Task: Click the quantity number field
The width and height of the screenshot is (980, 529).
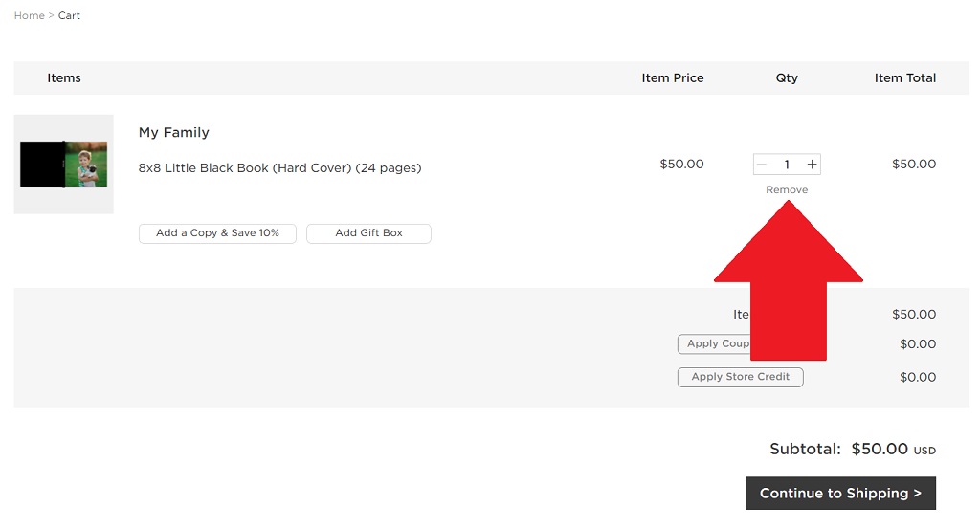Action: point(787,165)
